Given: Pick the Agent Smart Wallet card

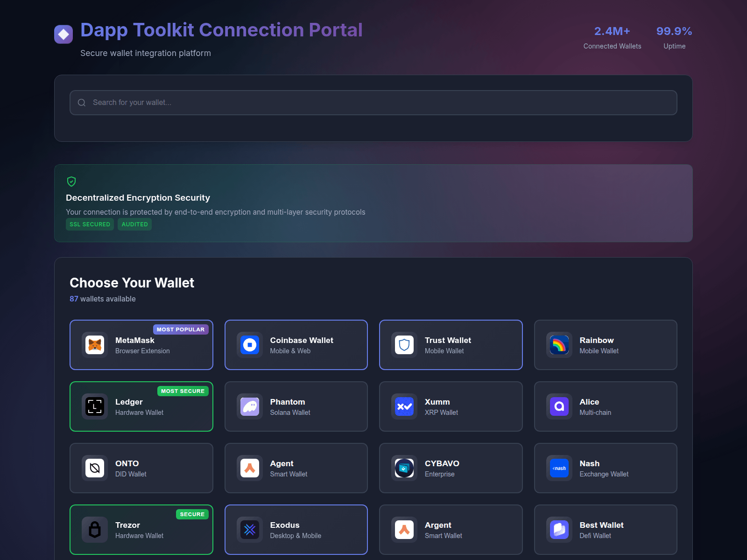Looking at the screenshot, I should tap(296, 468).
